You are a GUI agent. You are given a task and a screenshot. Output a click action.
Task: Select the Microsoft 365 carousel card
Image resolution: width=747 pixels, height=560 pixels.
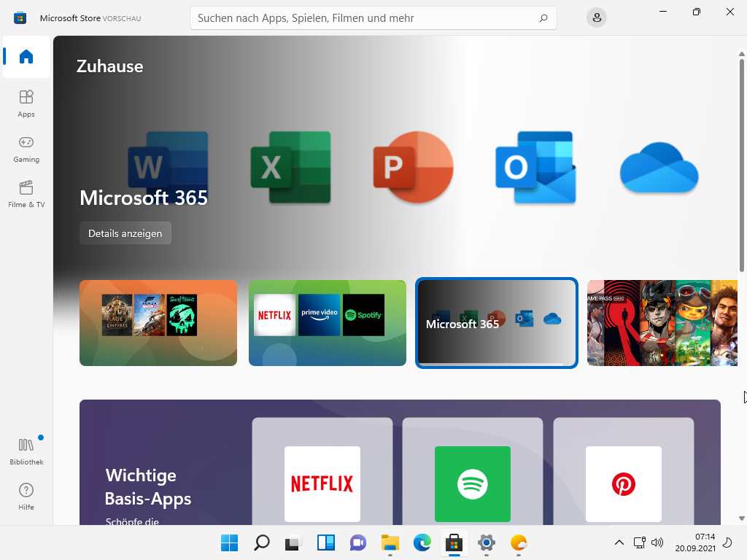[x=497, y=323]
